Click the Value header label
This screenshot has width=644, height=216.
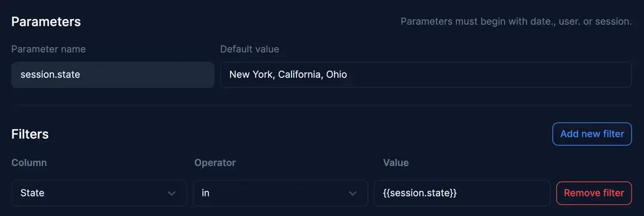(x=396, y=162)
